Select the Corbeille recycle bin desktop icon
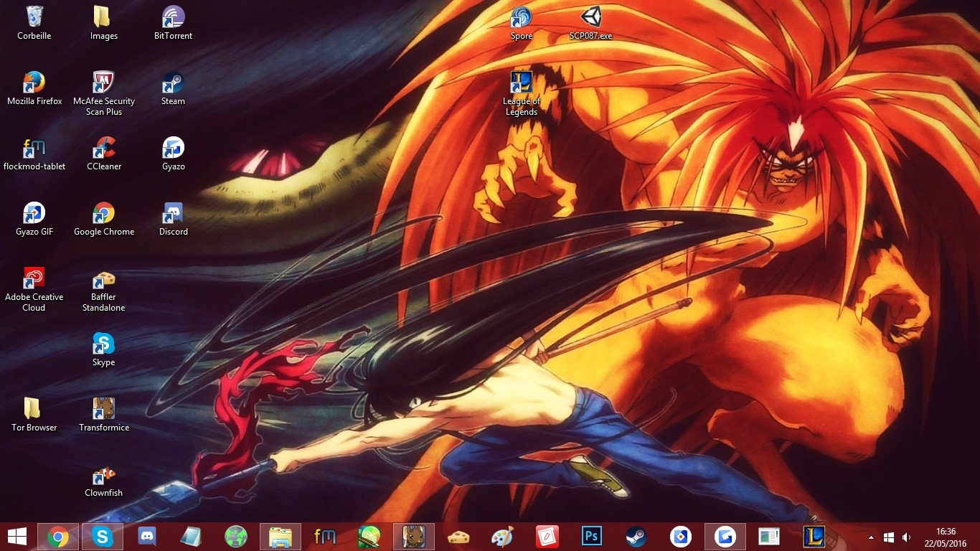Image resolution: width=980 pixels, height=551 pixels. pos(34,23)
